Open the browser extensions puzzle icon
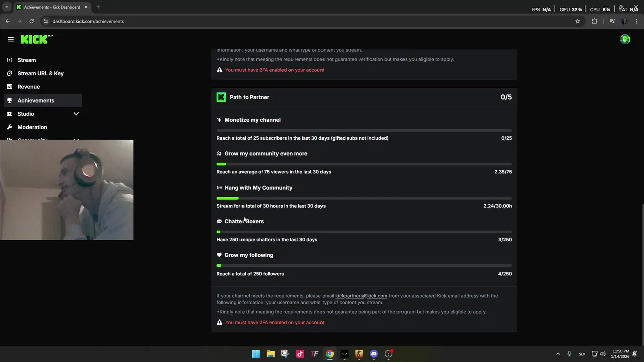Viewport: 644px width, 362px height. [x=595, y=21]
